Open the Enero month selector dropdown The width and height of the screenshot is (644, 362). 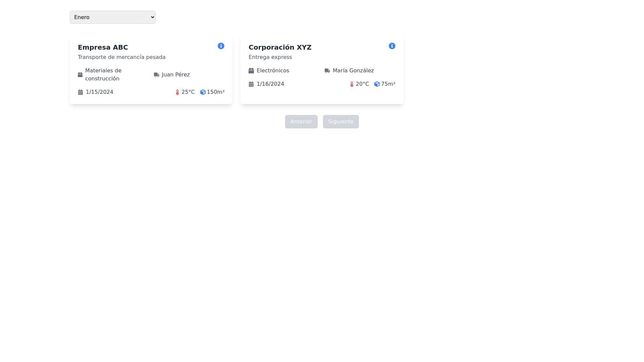point(112,17)
